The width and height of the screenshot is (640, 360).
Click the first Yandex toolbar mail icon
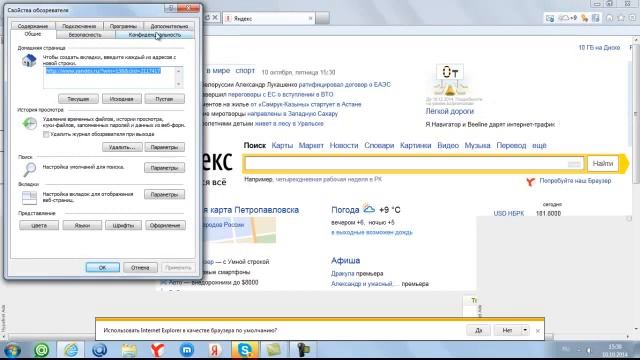point(550,18)
